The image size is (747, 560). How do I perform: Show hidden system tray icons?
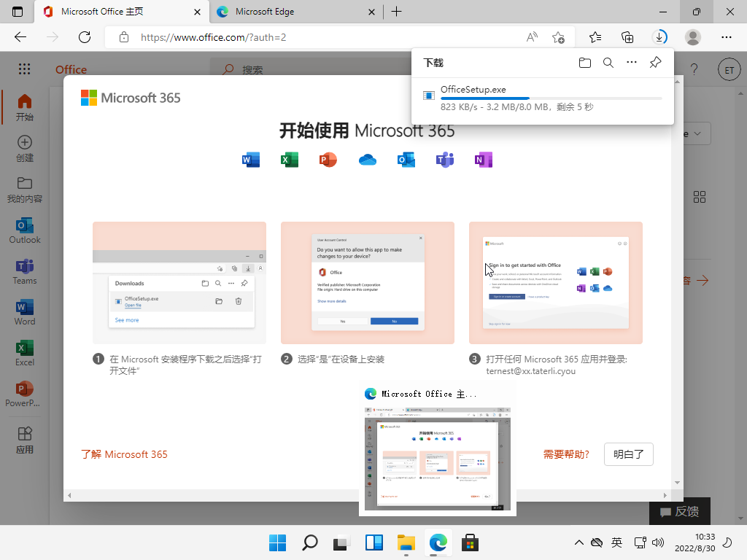point(578,542)
